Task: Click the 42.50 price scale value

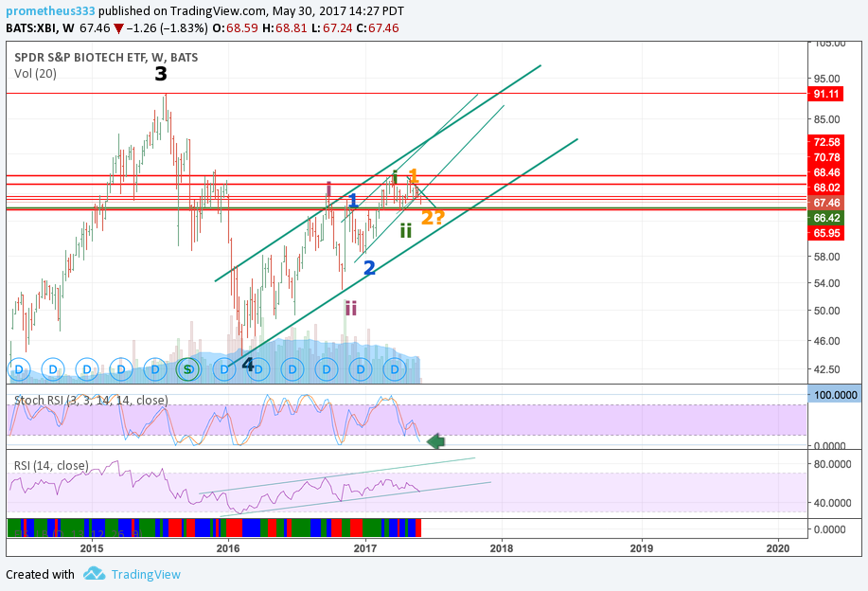Action: point(826,369)
